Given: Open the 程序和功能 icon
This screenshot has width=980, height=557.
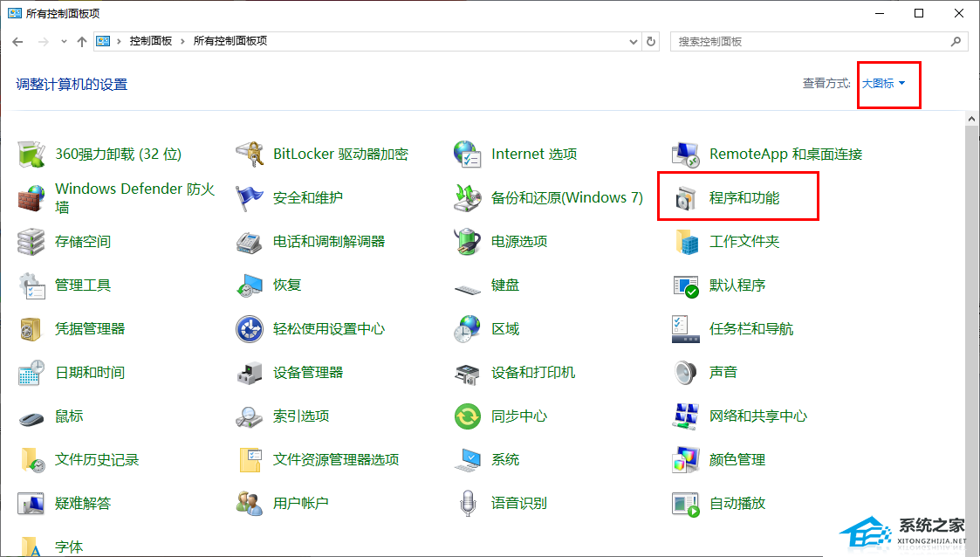Looking at the screenshot, I should click(686, 197).
